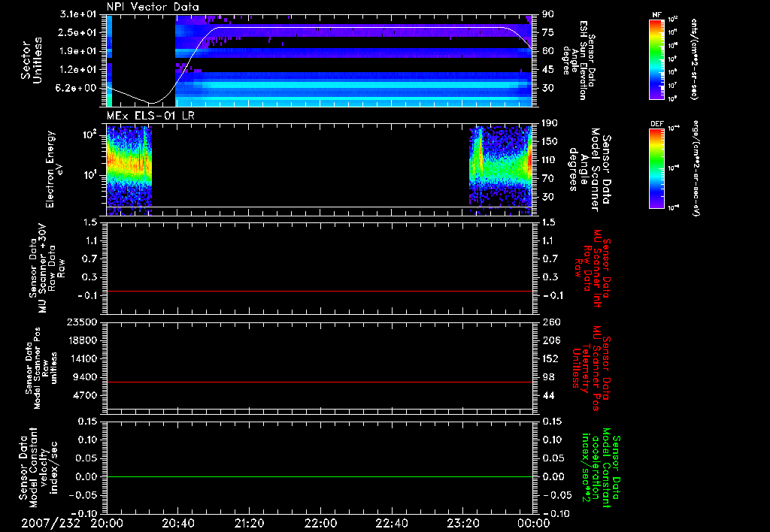Screen dimensions: 770x532
Task: Click the 18800 scanner position tick label
Action: pyautogui.click(x=83, y=340)
